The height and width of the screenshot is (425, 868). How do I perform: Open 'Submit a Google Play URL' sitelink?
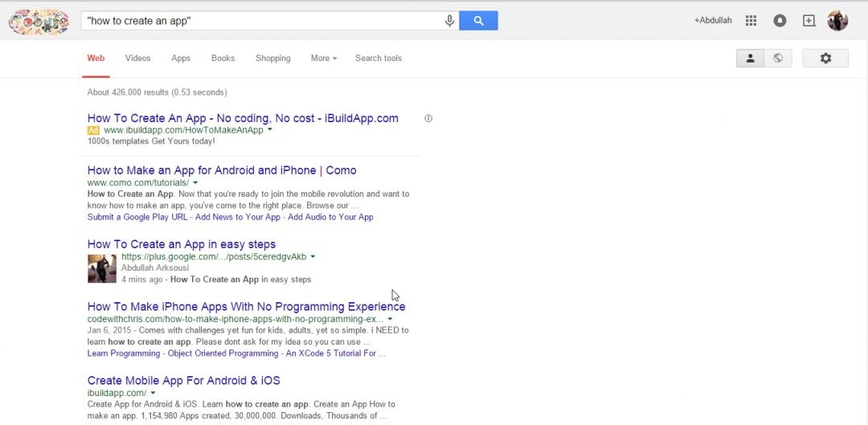click(x=137, y=217)
